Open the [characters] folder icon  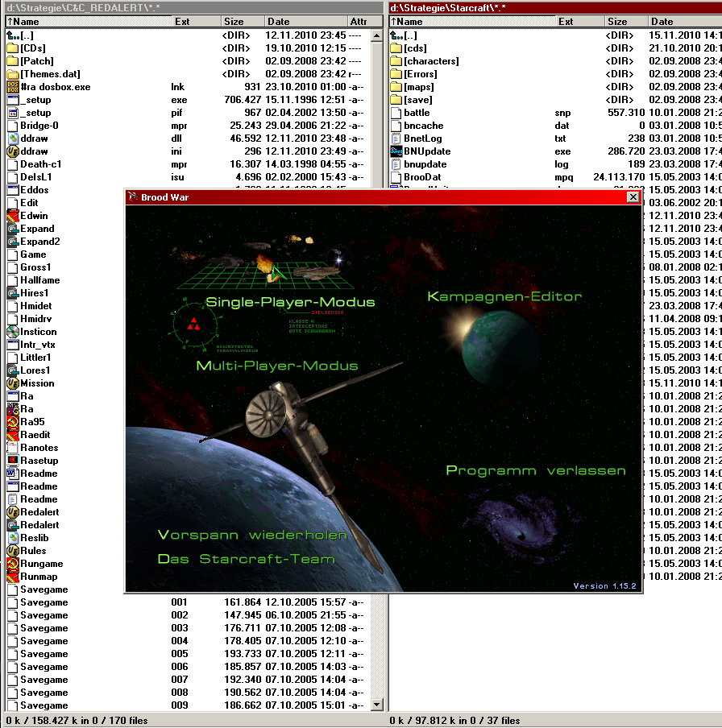click(396, 61)
